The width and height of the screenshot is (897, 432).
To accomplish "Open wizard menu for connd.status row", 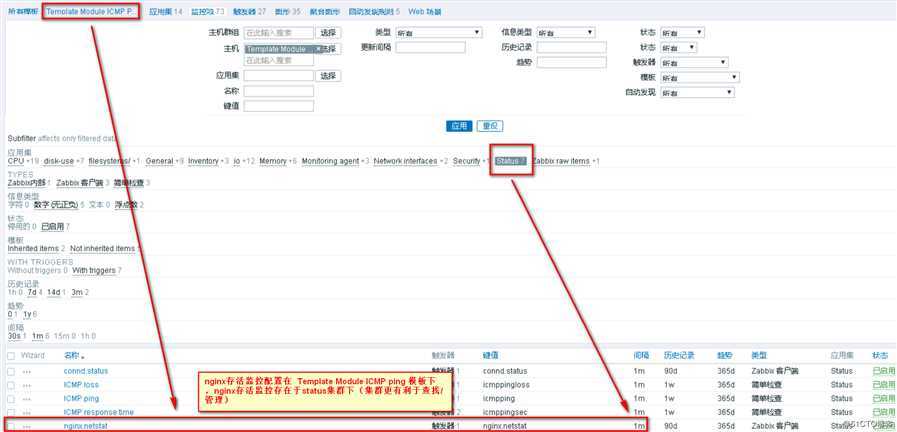I will click(26, 371).
